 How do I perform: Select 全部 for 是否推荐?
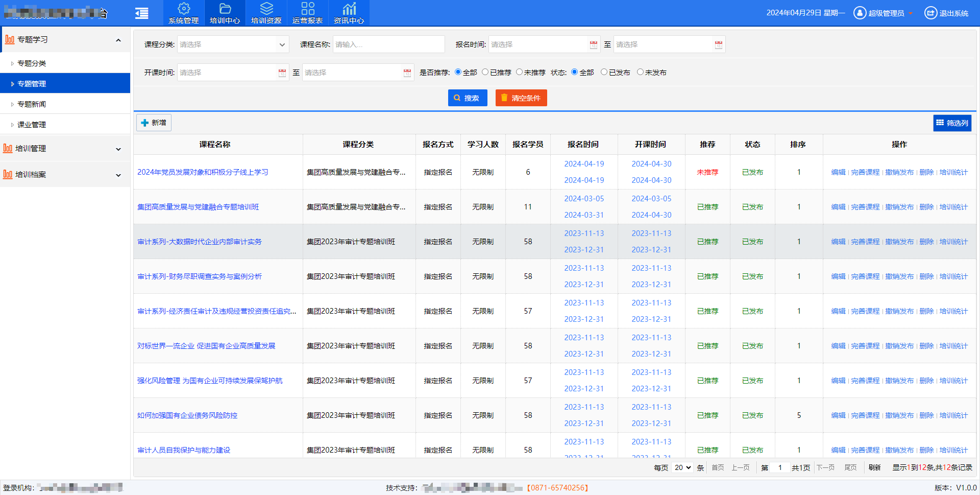(x=458, y=72)
